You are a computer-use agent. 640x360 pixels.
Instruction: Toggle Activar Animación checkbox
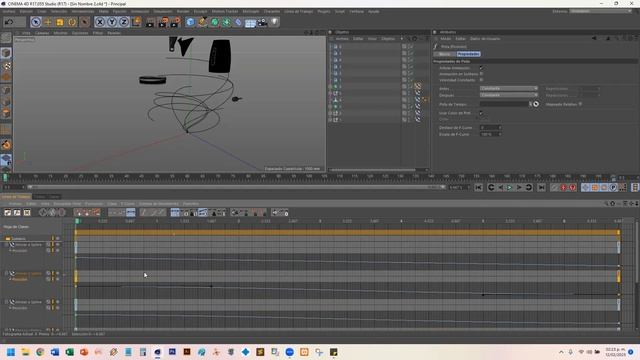[x=481, y=68]
